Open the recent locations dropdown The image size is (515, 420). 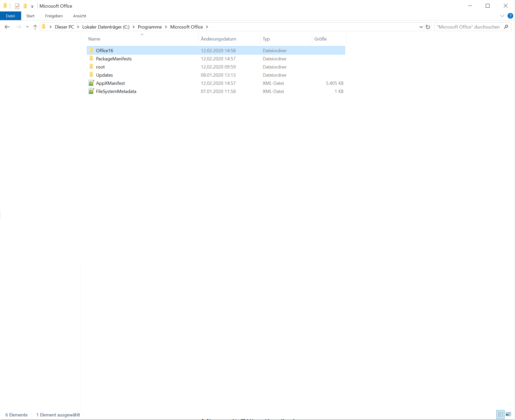(27, 27)
